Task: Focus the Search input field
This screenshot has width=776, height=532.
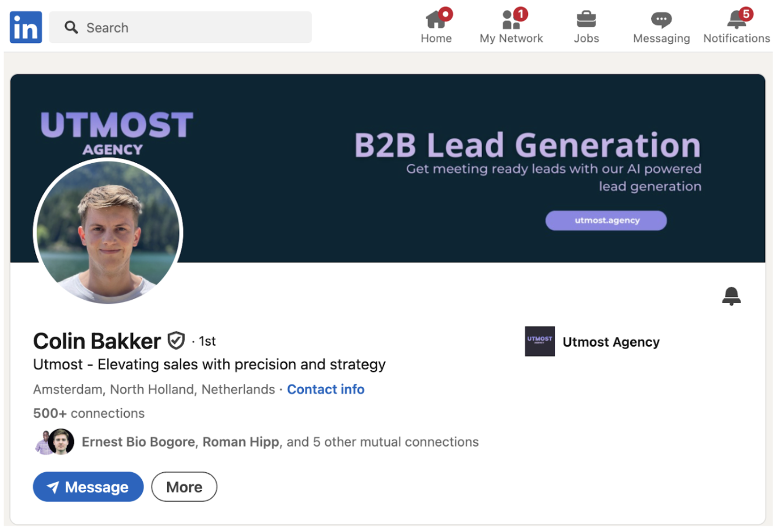Action: pos(180,27)
